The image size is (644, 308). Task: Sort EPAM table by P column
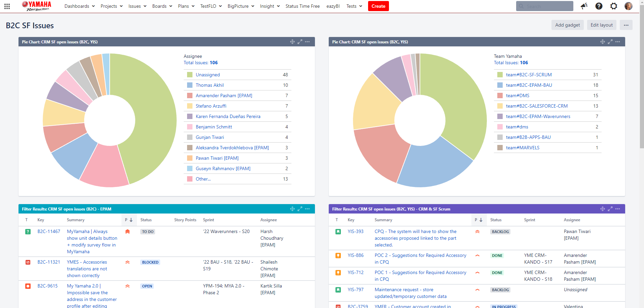[129, 220]
